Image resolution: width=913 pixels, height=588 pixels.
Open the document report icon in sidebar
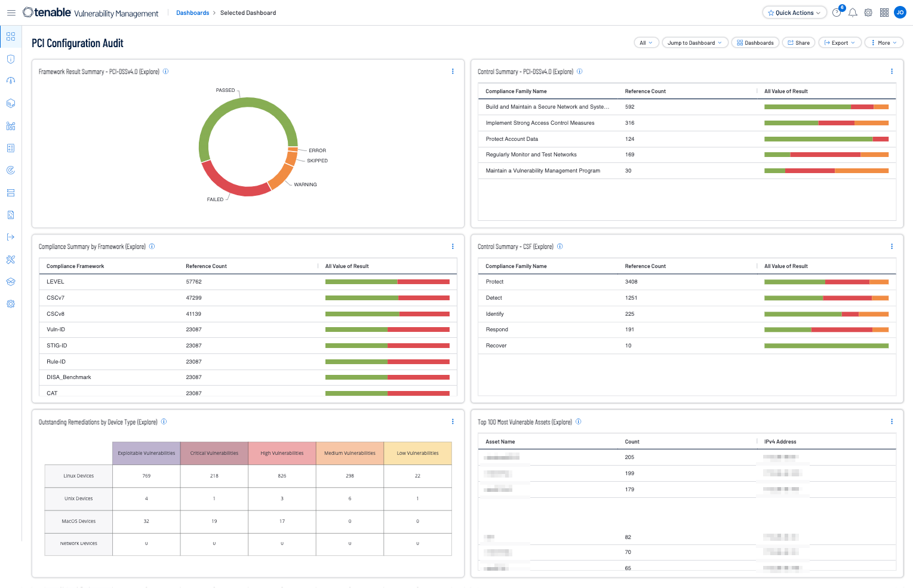(11, 215)
